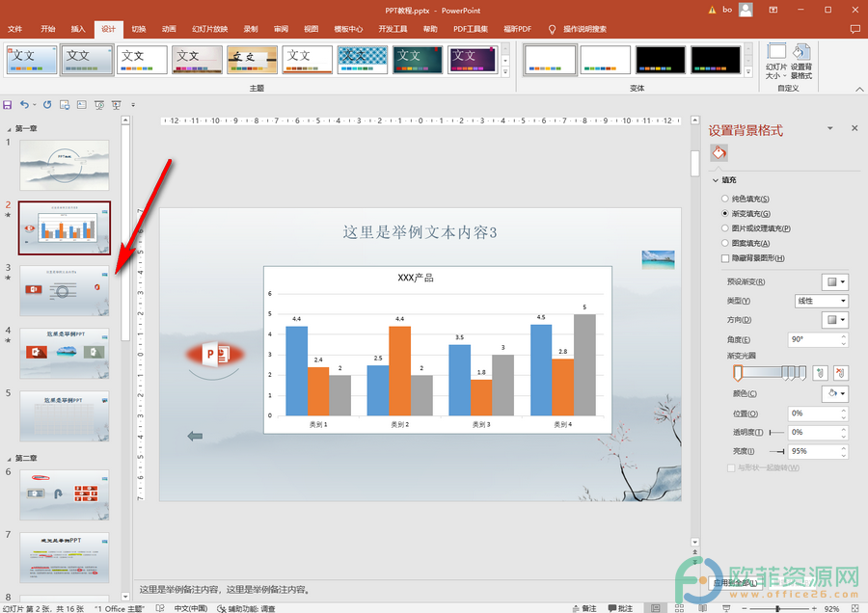This screenshot has height=613, width=868.
Task: Open the 预设渐变 preset gradients dropdown
Action: (835, 281)
